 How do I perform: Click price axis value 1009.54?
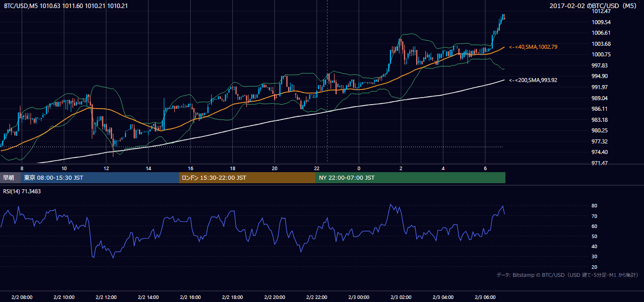pos(601,22)
